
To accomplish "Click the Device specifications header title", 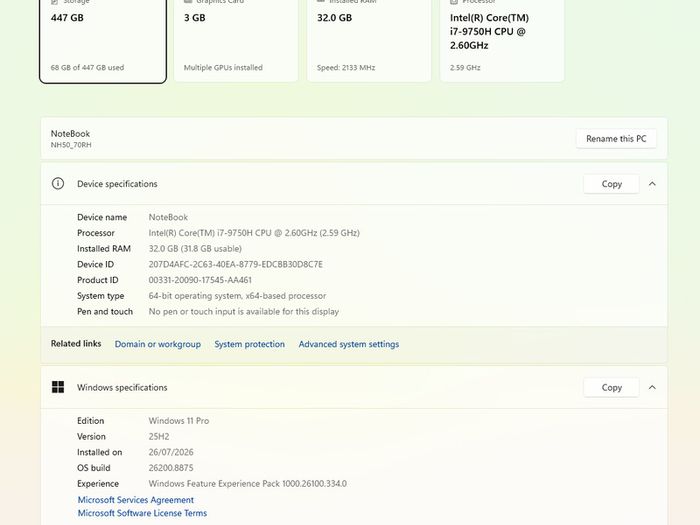I will [x=117, y=184].
